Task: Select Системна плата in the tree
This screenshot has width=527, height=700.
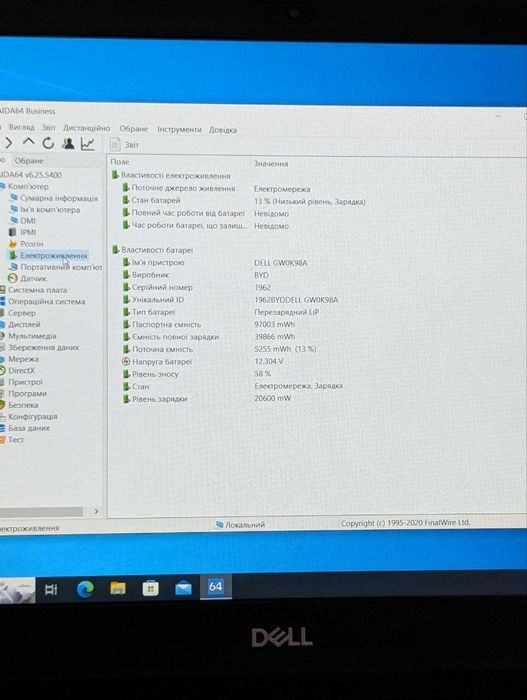Action: tap(33, 290)
